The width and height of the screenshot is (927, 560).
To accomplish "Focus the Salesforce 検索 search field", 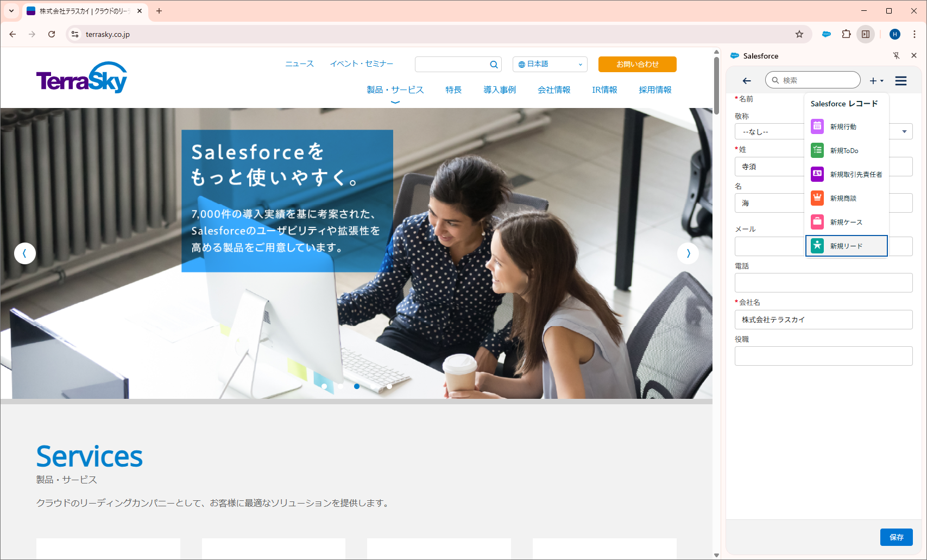I will coord(813,80).
